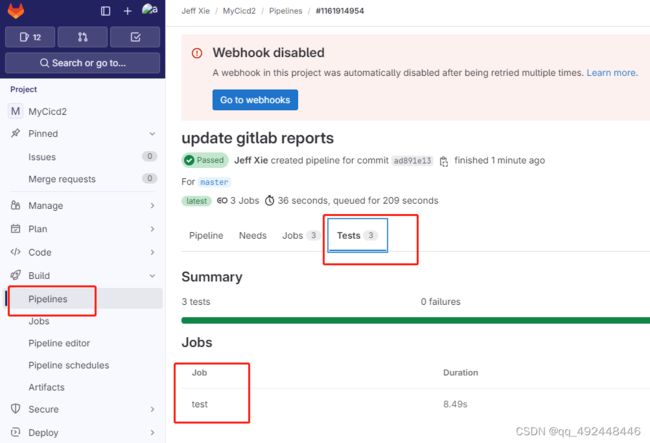Click the Manage section icon
Screen dimensions: 650x443
15,205
